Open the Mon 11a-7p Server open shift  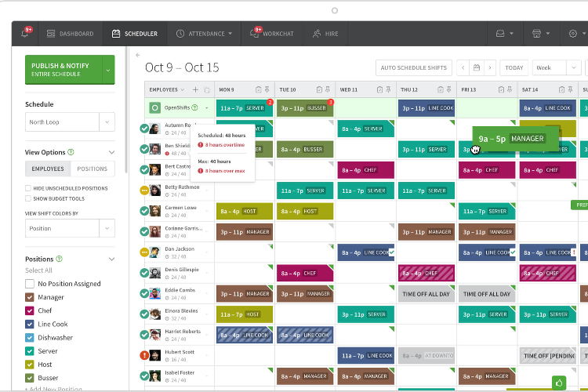pyautogui.click(x=244, y=108)
